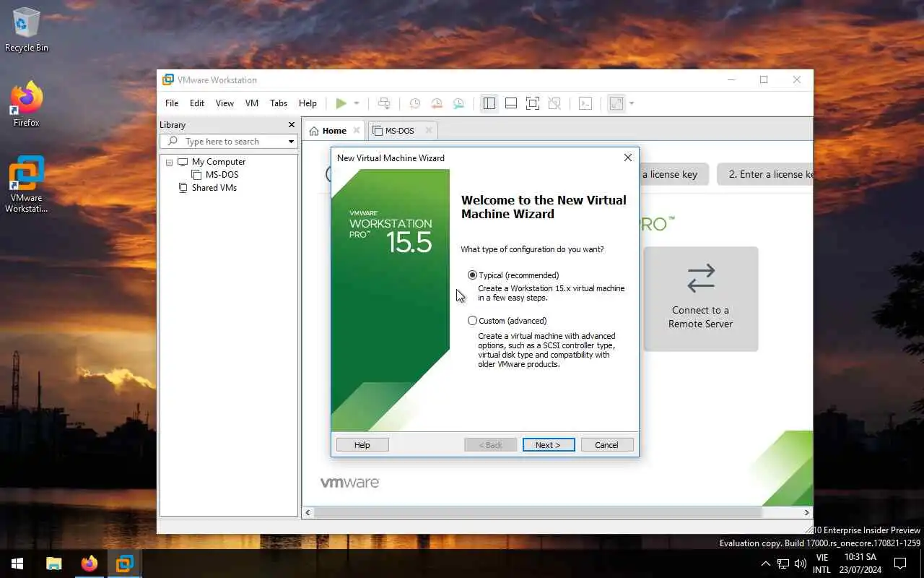Show hidden system tray icons
Screen dimensions: 924x578
(766, 564)
